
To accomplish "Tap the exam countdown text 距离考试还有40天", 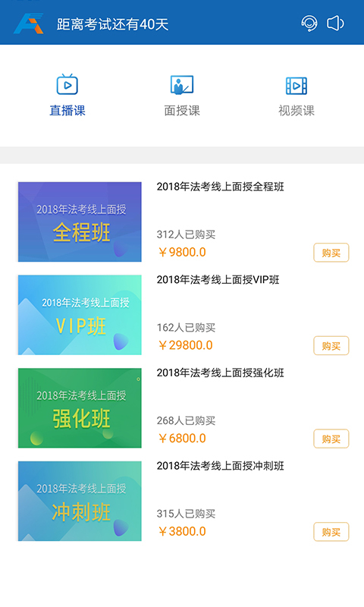I will click(x=112, y=24).
